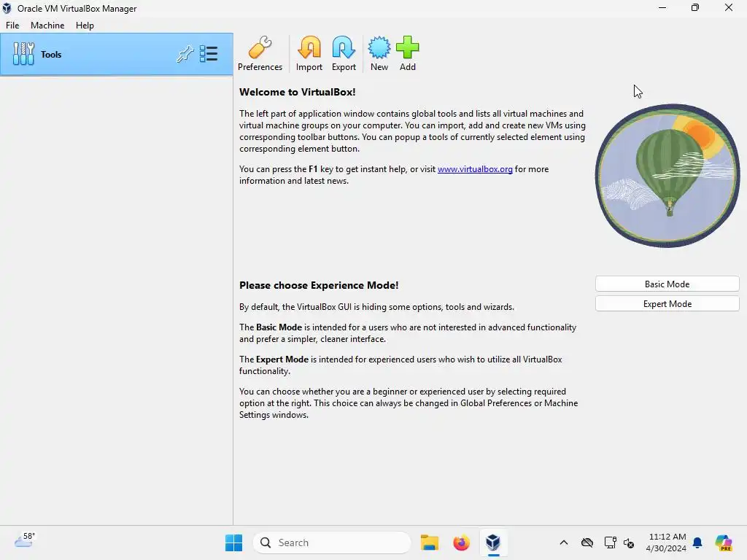The height and width of the screenshot is (560, 747).
Task: Open the clock showing 11:12 AM
Action: point(667,542)
